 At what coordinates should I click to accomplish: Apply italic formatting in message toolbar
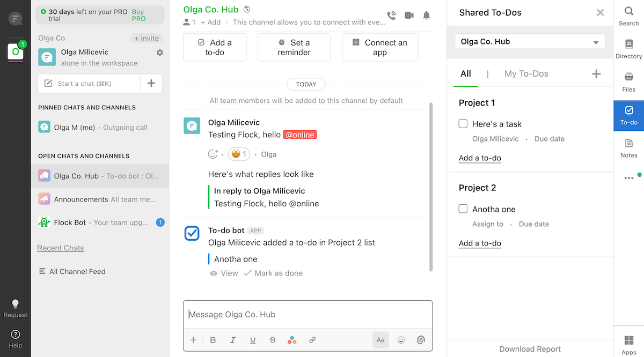[x=233, y=340]
